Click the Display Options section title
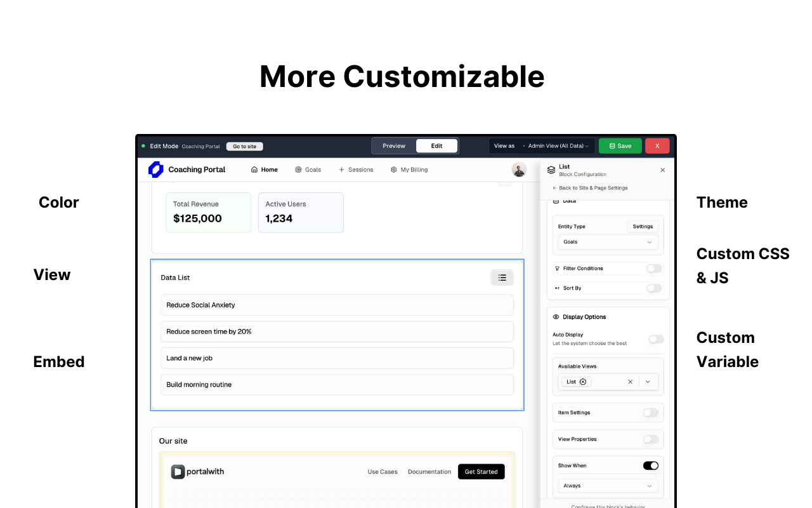 (x=584, y=317)
